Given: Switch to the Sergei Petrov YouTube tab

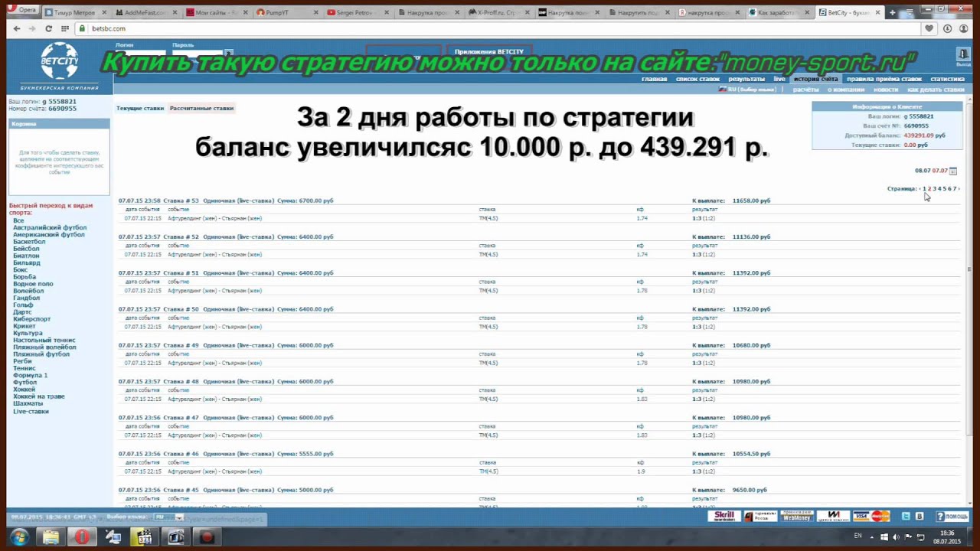Looking at the screenshot, I should coord(360,12).
